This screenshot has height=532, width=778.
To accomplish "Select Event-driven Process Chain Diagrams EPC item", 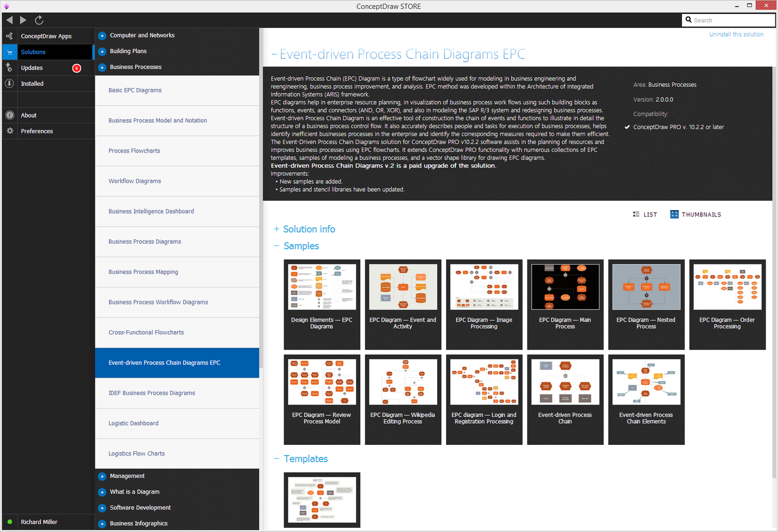I will [x=177, y=363].
